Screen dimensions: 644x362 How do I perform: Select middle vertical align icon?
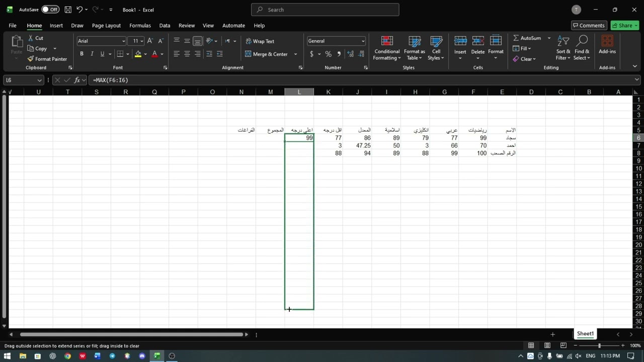tap(187, 41)
